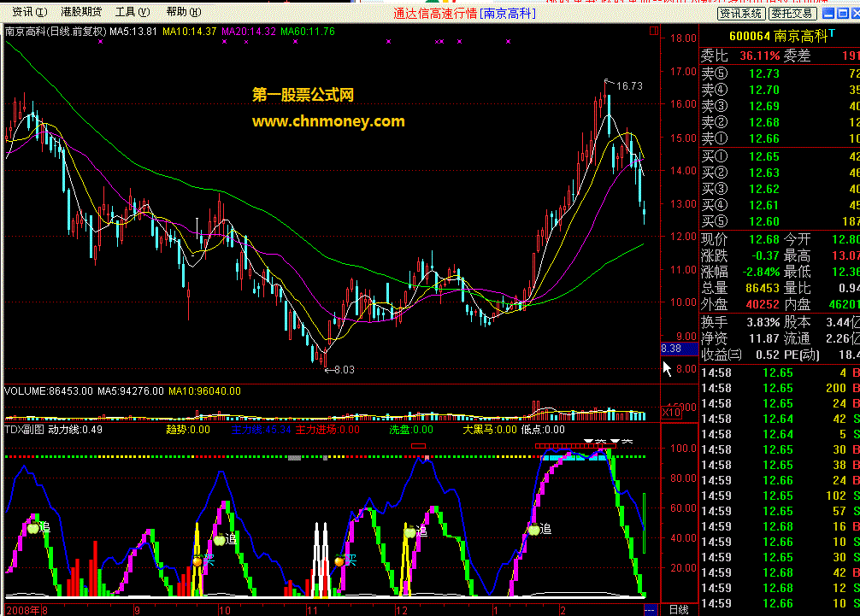
Task: Click the 8.03 low price annotation
Action: pyautogui.click(x=344, y=370)
